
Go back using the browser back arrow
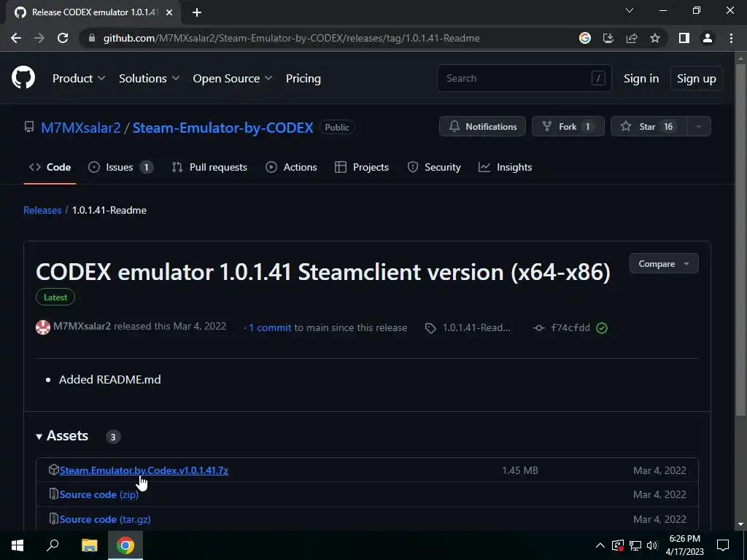click(x=16, y=38)
